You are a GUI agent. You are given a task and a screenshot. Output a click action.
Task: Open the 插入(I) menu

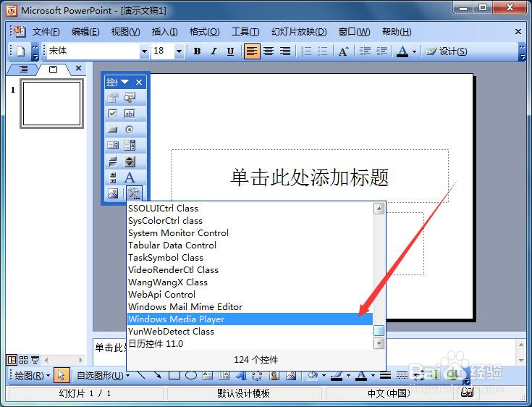point(164,32)
